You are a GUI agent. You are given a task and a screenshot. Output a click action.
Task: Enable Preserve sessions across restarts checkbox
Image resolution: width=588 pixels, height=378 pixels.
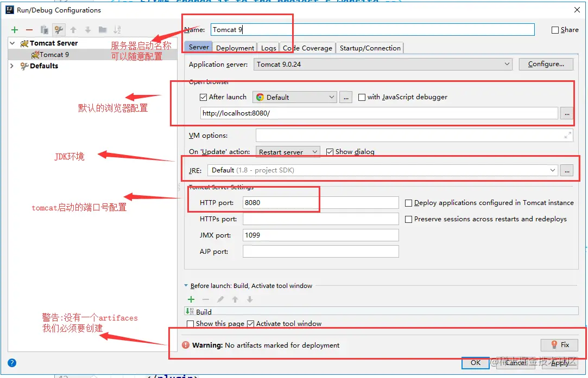coord(409,219)
